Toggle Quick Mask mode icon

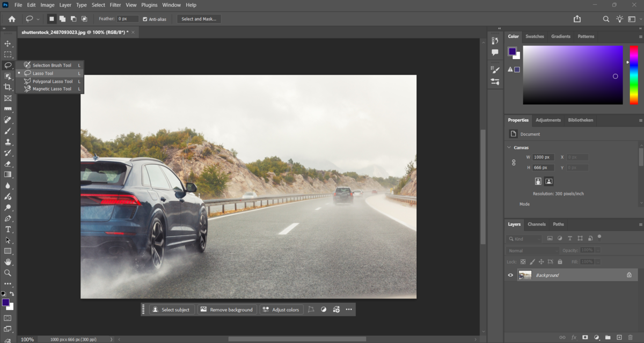point(8,318)
